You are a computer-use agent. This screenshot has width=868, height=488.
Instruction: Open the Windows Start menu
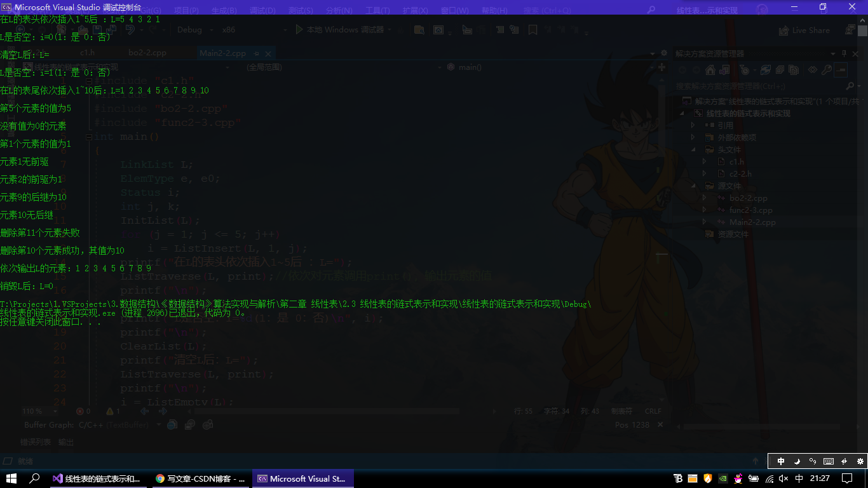[11, 478]
